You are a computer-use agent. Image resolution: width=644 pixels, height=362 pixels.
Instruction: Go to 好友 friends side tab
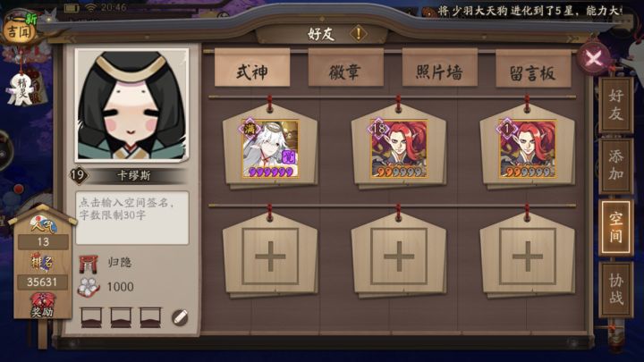[615, 105]
